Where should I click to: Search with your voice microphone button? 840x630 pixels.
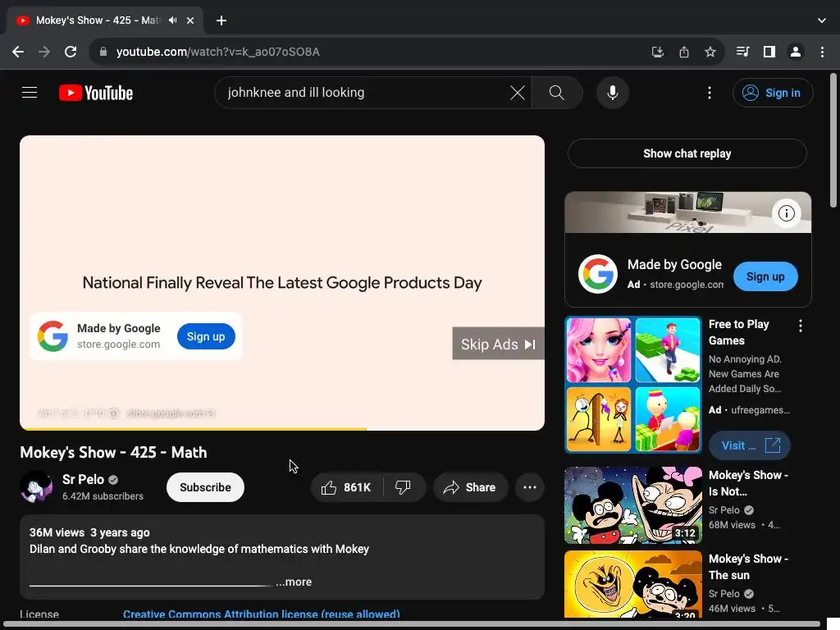click(x=612, y=93)
